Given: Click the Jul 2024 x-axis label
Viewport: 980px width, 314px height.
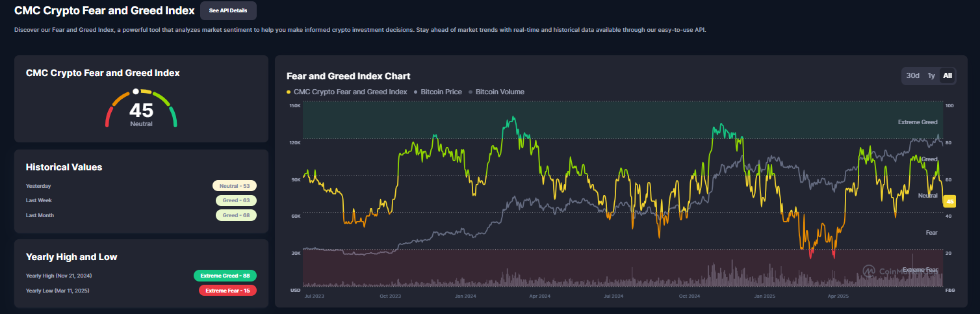Looking at the screenshot, I should coord(613,296).
